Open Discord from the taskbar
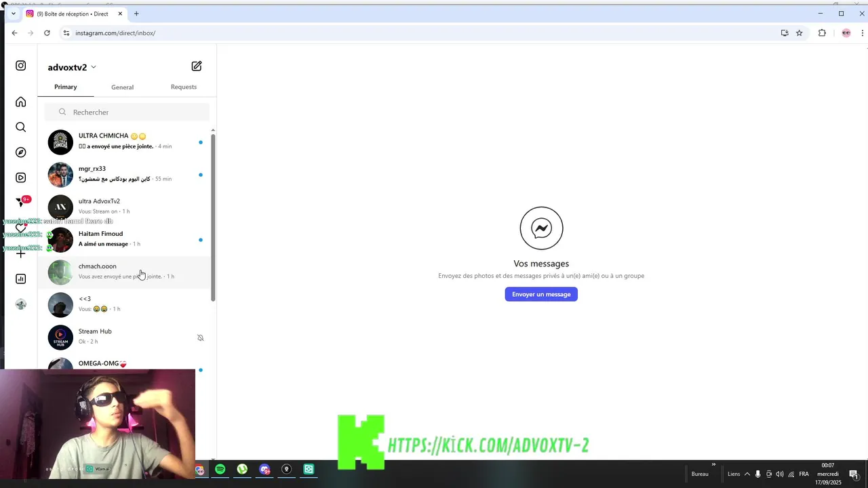The height and width of the screenshot is (488, 868). click(264, 469)
